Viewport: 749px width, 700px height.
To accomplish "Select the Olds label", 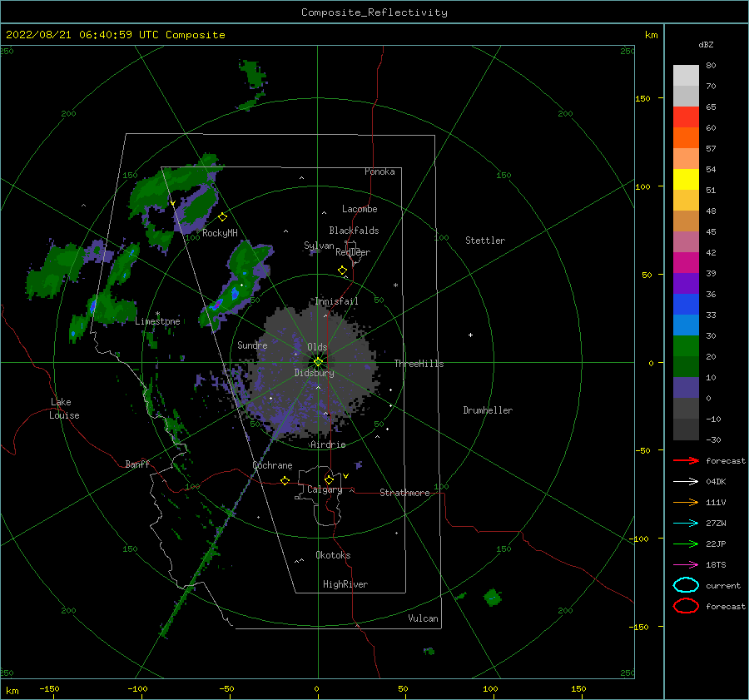I will point(317,347).
